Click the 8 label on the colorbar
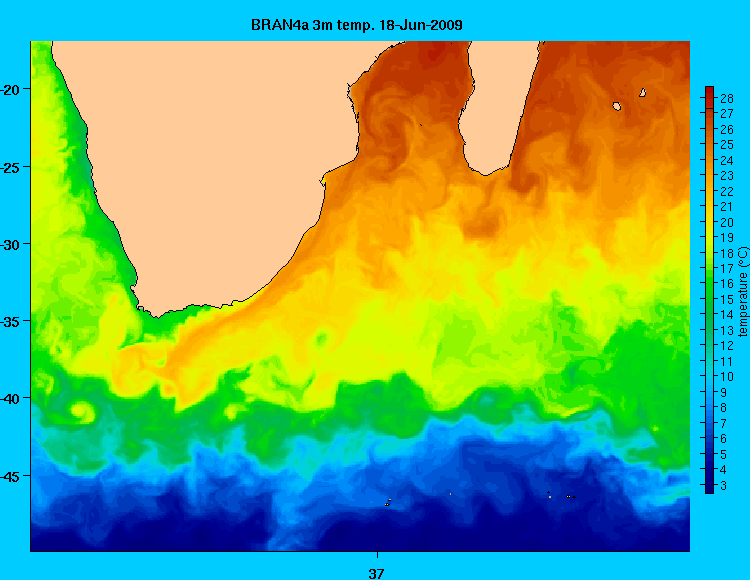Screen dimensions: 750x580 pos(723,408)
